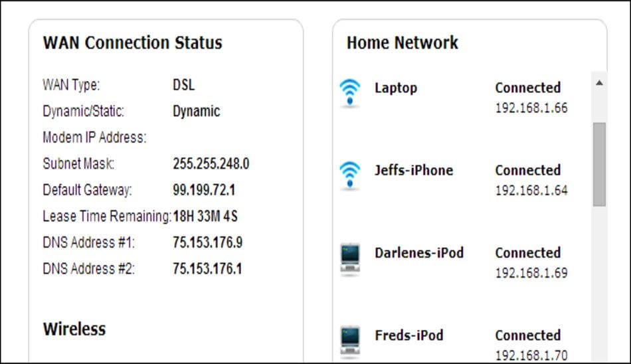This screenshot has height=364, width=631.
Task: Click the Darlenes-iPod IP address 192.168.1.69
Action: point(531,273)
